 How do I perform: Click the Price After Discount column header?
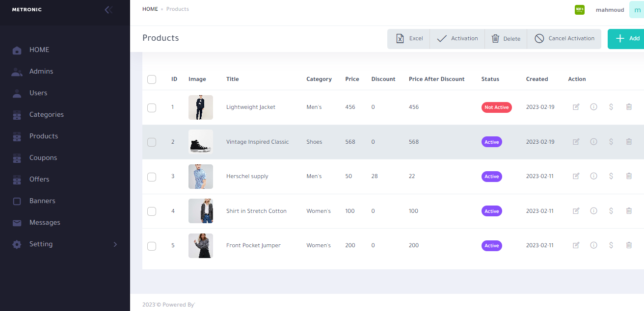click(x=436, y=79)
